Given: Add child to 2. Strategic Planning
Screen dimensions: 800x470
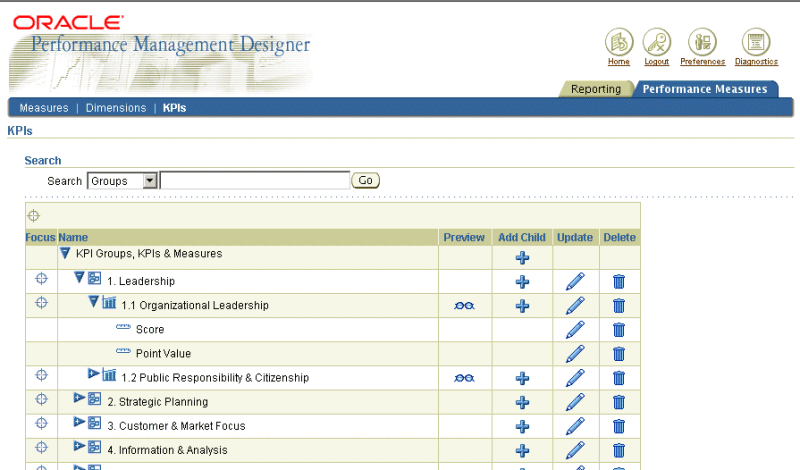Looking at the screenshot, I should coord(522,402).
